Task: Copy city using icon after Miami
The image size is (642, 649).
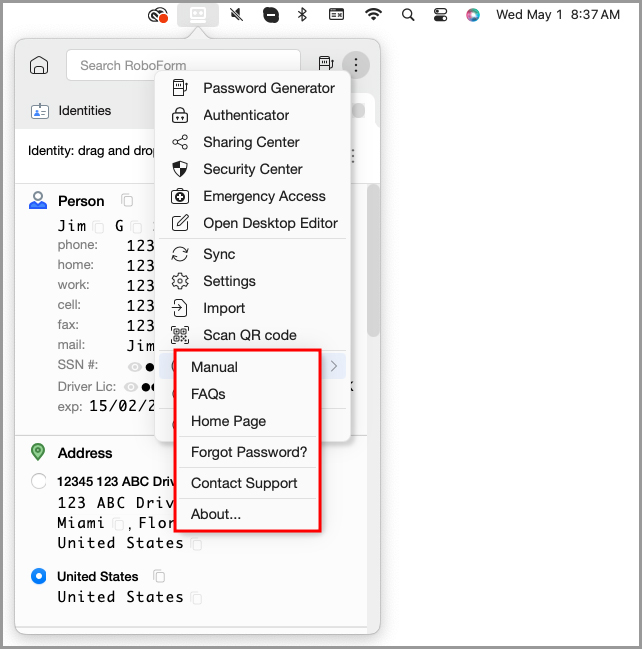Action: coord(118,524)
